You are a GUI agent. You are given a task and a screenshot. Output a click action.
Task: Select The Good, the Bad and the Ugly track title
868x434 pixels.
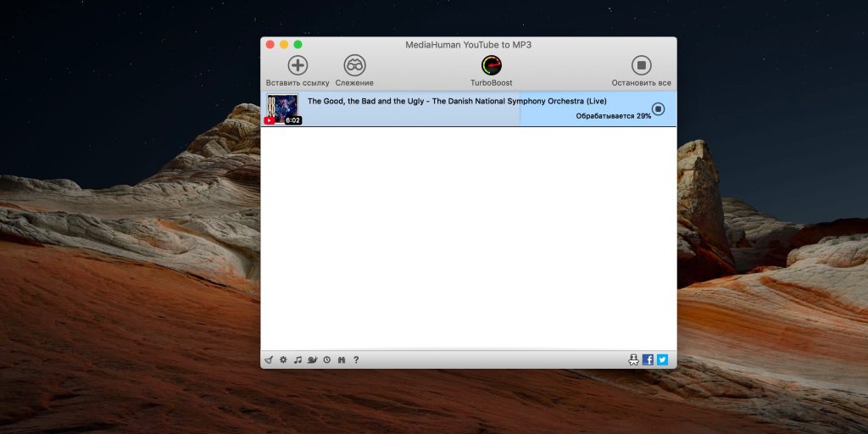pyautogui.click(x=457, y=101)
